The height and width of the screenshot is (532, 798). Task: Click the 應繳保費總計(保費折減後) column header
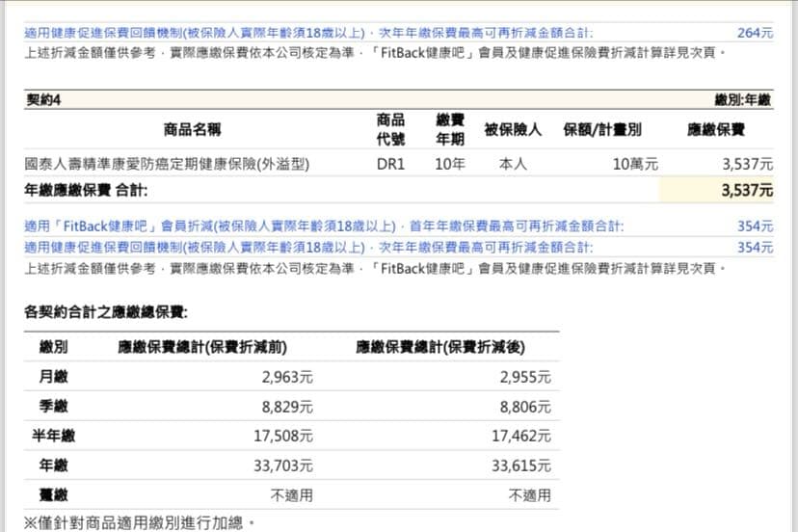440,347
